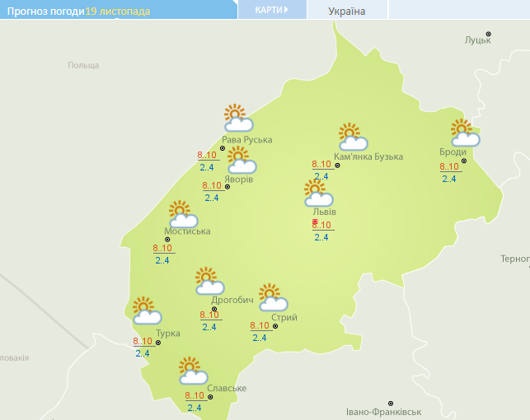Click the sun-cloud icon above Стрий

272,297
